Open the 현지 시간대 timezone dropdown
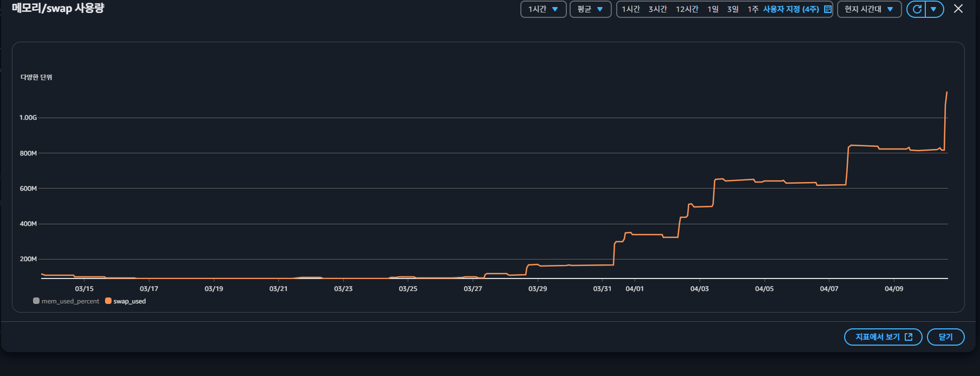 click(x=868, y=9)
